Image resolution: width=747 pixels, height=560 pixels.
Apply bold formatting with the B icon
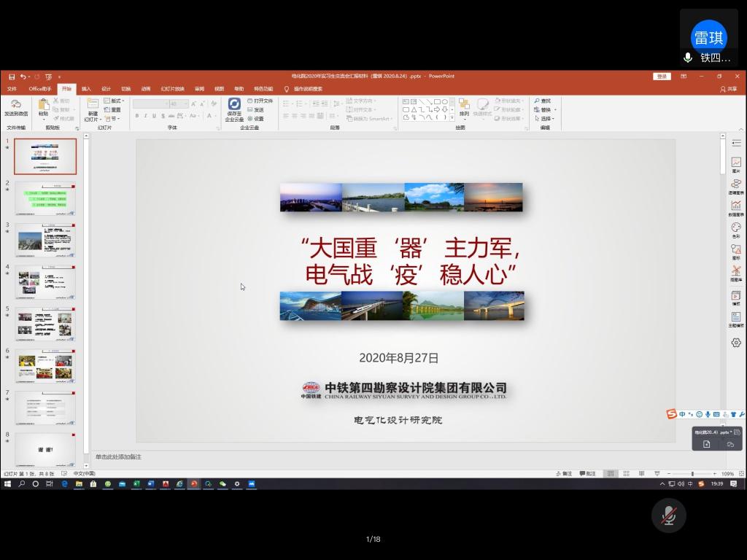tap(138, 115)
